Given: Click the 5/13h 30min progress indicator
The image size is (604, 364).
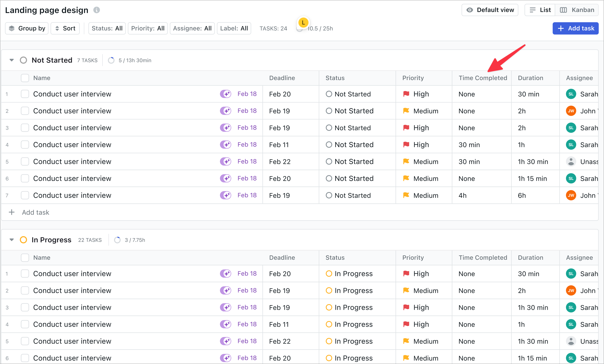Looking at the screenshot, I should coord(129,60).
